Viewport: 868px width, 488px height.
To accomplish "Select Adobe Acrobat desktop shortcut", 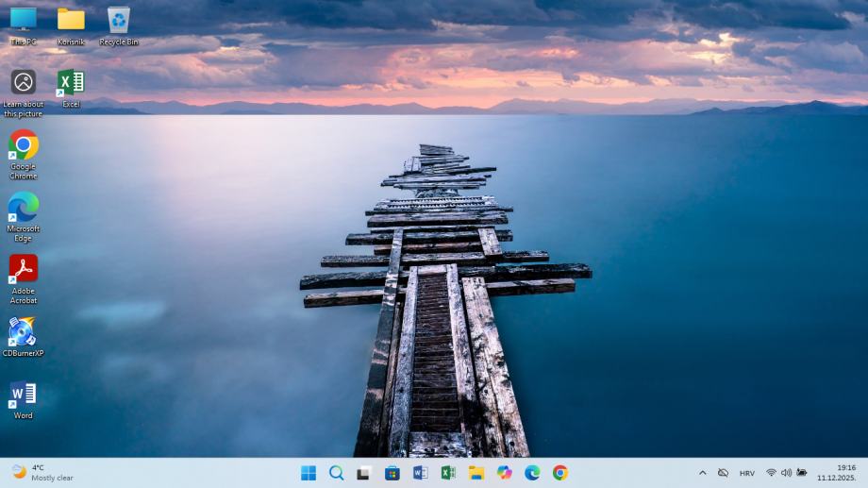I will [24, 279].
